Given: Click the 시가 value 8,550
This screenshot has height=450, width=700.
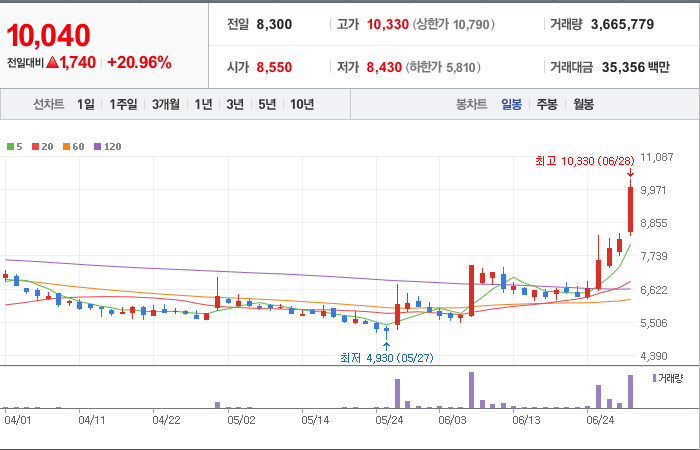Looking at the screenshot, I should (274, 67).
